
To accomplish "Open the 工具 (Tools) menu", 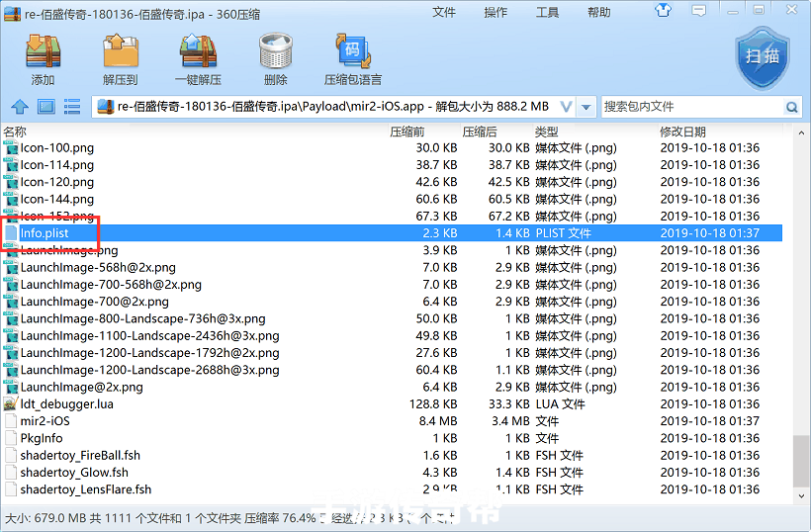I will coord(547,12).
